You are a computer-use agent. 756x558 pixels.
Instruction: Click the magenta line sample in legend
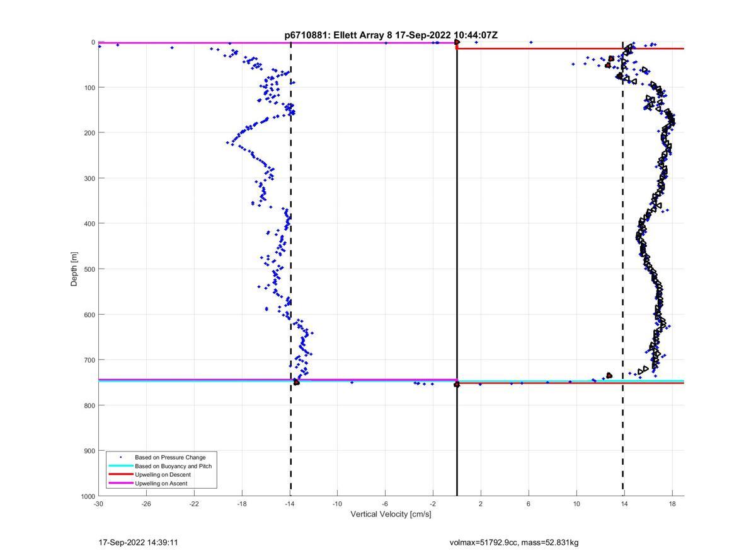click(120, 484)
